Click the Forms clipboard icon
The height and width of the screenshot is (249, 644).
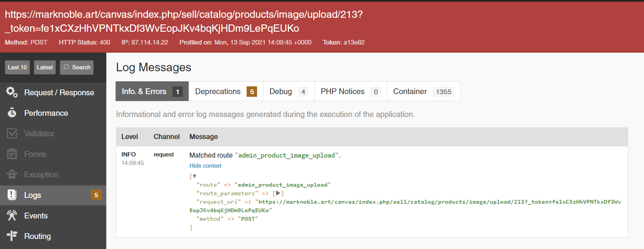12,154
